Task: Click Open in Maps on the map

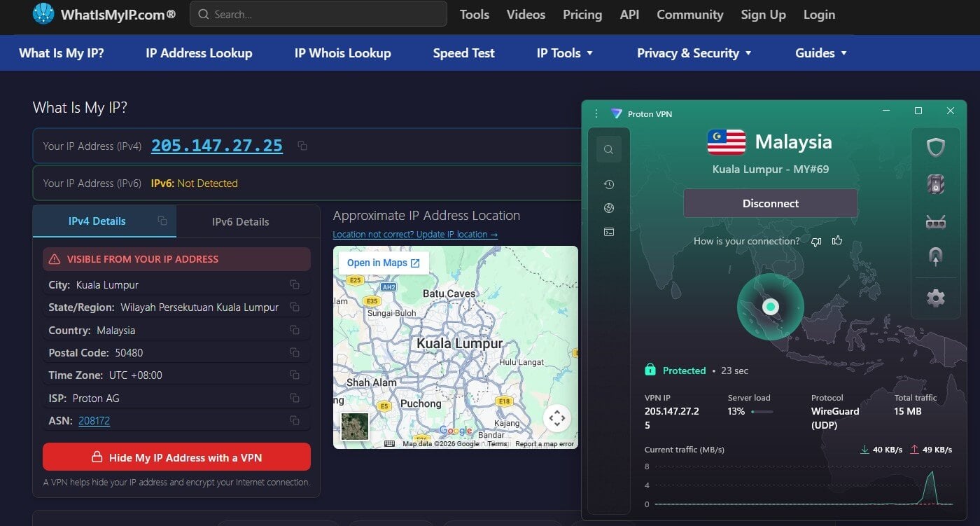Action: pos(384,263)
